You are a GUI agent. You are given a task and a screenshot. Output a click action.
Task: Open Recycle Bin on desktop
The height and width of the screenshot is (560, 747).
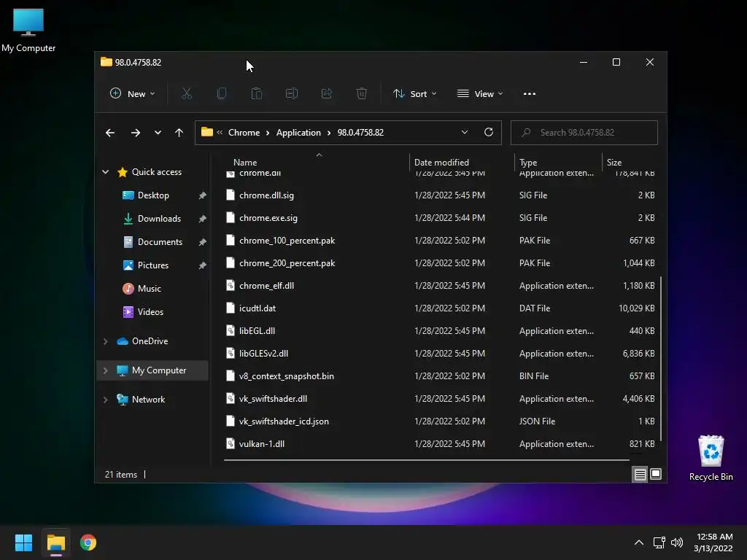coord(711,458)
